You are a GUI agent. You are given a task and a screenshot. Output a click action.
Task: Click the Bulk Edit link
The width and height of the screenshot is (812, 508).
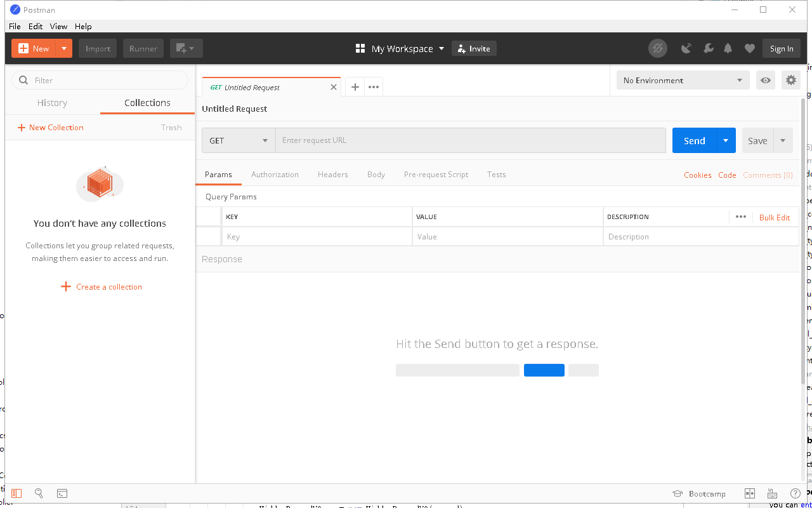[x=775, y=217]
